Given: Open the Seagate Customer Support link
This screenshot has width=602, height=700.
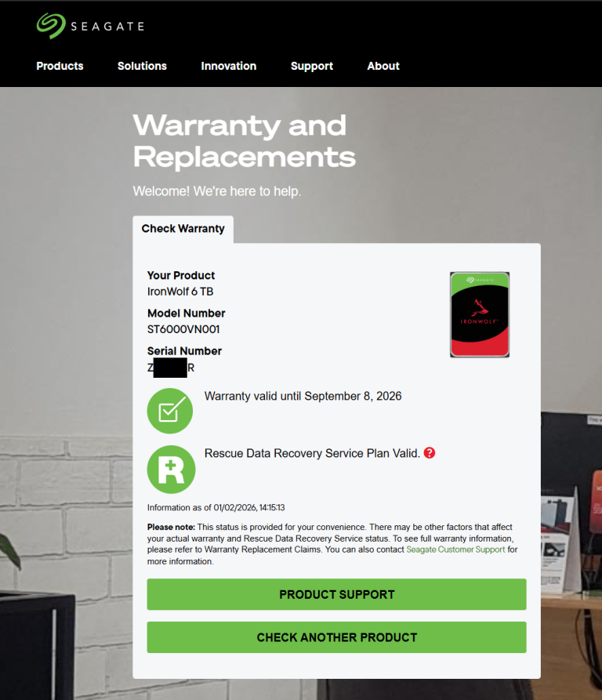Looking at the screenshot, I should pyautogui.click(x=455, y=549).
